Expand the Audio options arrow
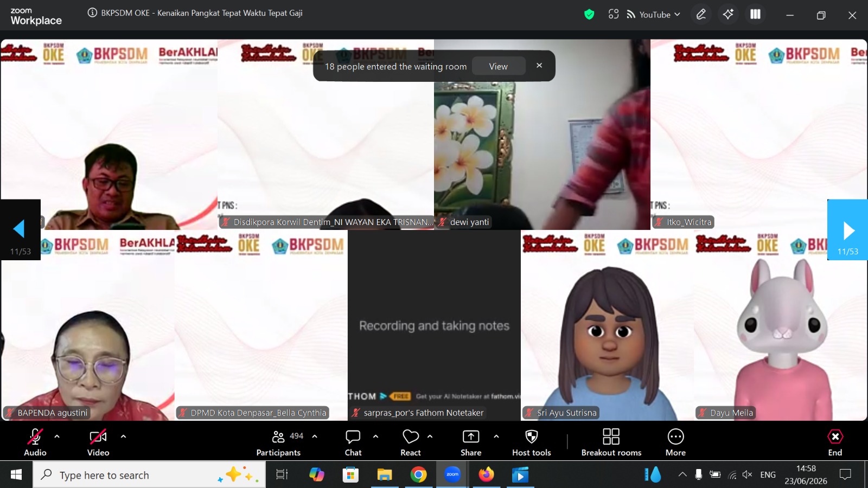Viewport: 868px width, 488px height. coord(57,436)
